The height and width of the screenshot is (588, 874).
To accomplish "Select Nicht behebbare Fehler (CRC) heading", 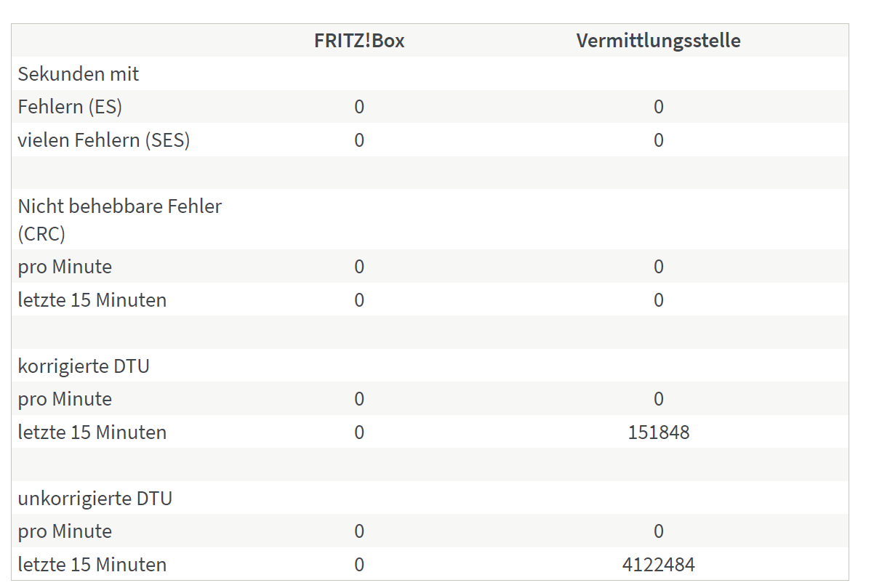I will [120, 220].
